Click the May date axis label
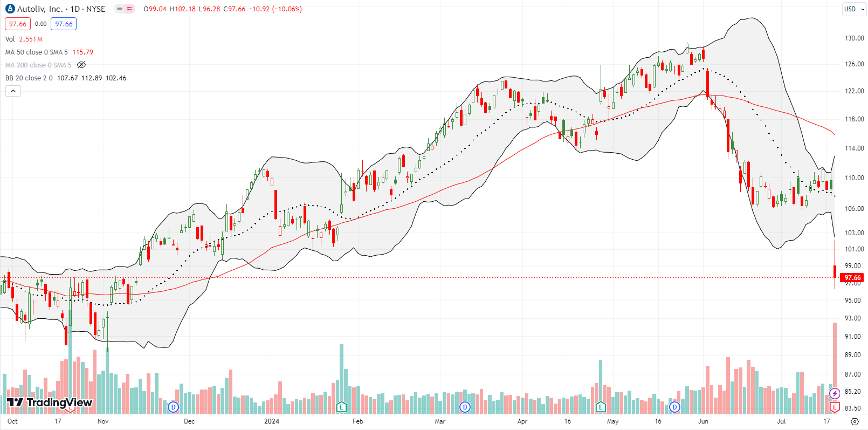The image size is (868, 430). (612, 421)
